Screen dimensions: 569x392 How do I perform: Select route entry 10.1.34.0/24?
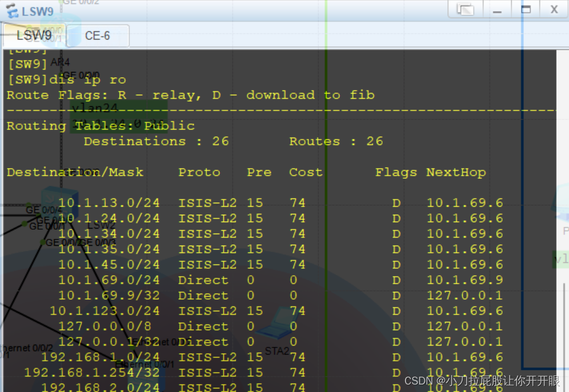tap(280, 233)
